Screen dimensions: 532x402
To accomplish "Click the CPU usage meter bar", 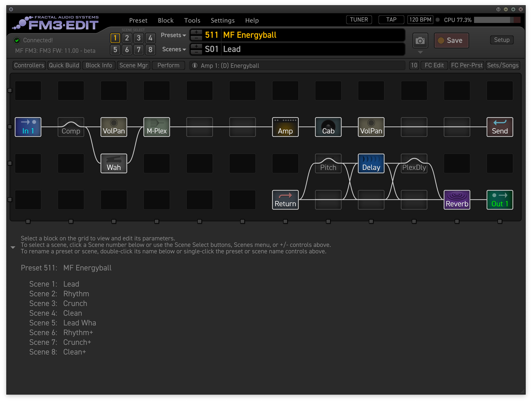I will 497,20.
